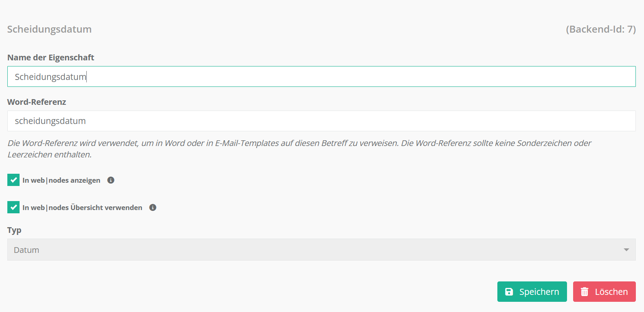
Task: Click into the Word-Referenz input field
Action: pyautogui.click(x=321, y=121)
